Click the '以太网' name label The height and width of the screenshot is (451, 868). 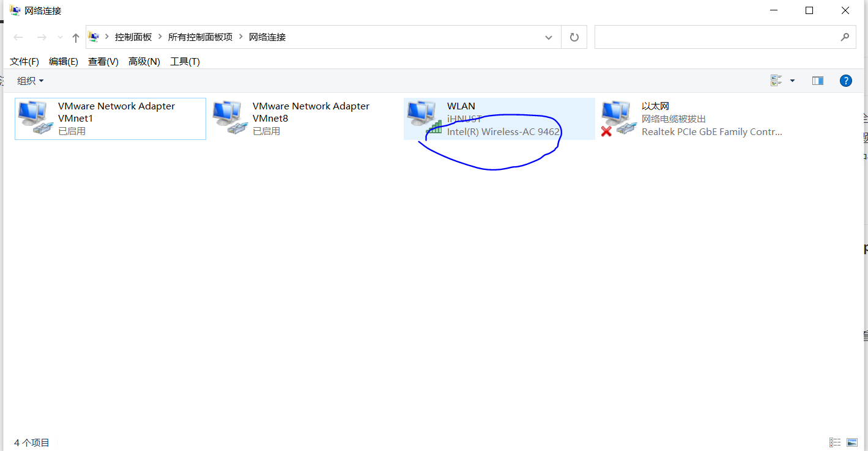(655, 106)
